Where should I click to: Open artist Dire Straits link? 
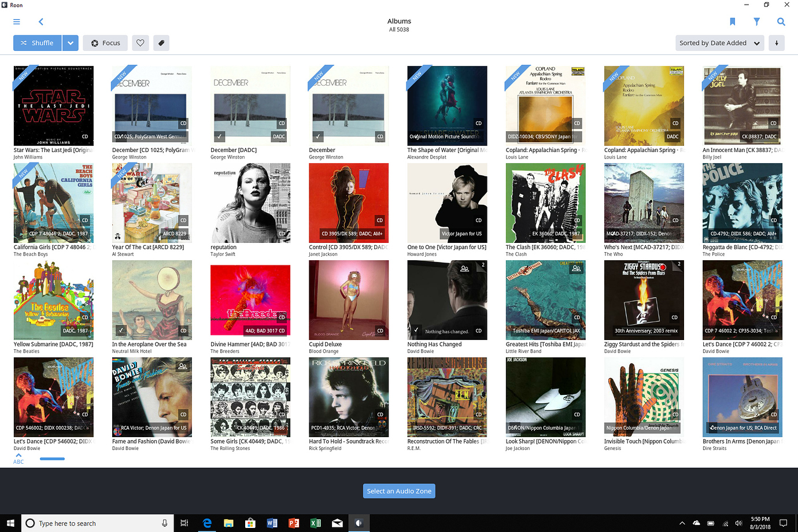click(x=715, y=449)
